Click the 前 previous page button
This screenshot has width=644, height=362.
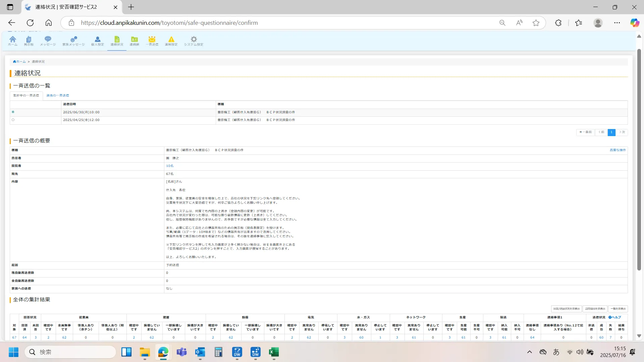(601, 132)
